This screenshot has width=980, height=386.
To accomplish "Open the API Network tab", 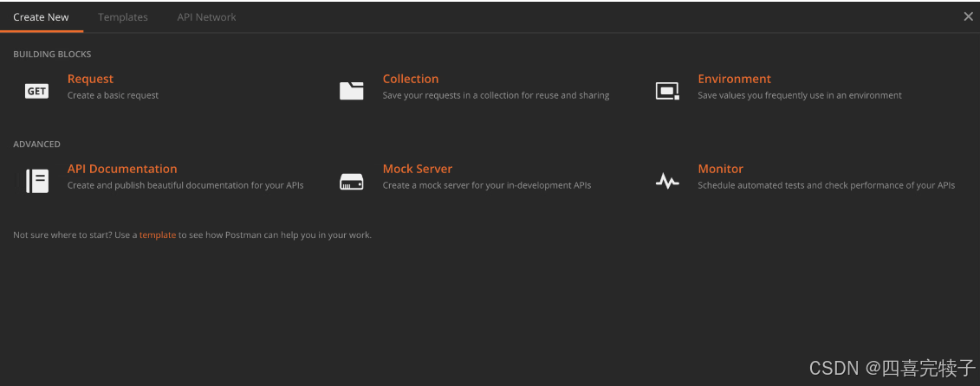I will (x=206, y=16).
